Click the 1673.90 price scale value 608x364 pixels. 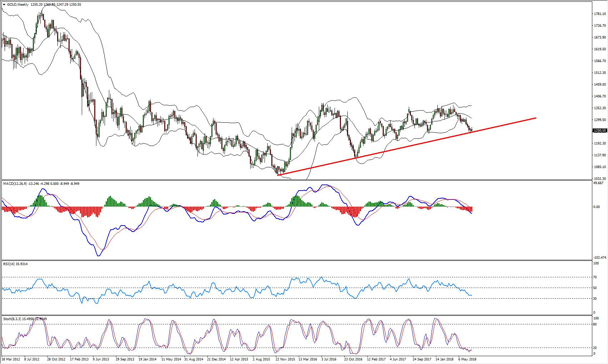pos(600,37)
